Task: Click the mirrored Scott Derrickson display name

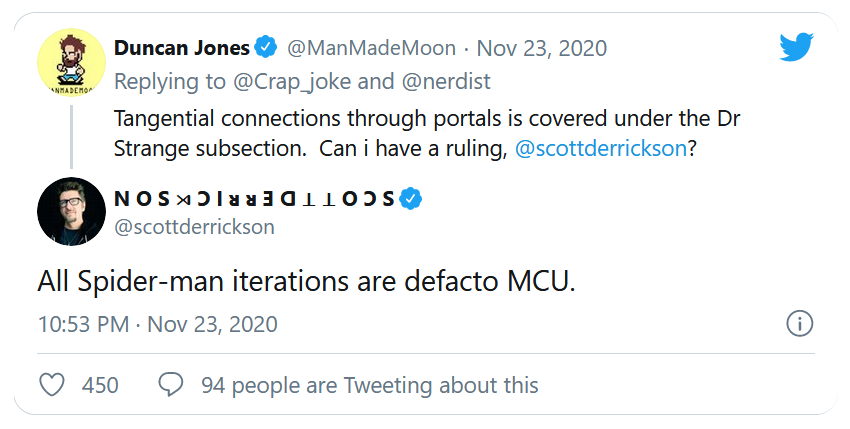Action: pyautogui.click(x=255, y=198)
